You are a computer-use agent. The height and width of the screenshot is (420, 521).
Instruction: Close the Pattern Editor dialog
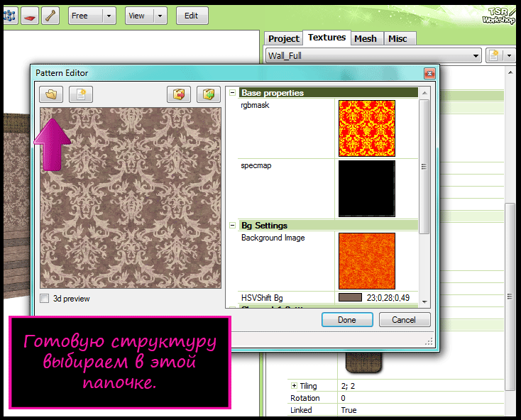429,73
